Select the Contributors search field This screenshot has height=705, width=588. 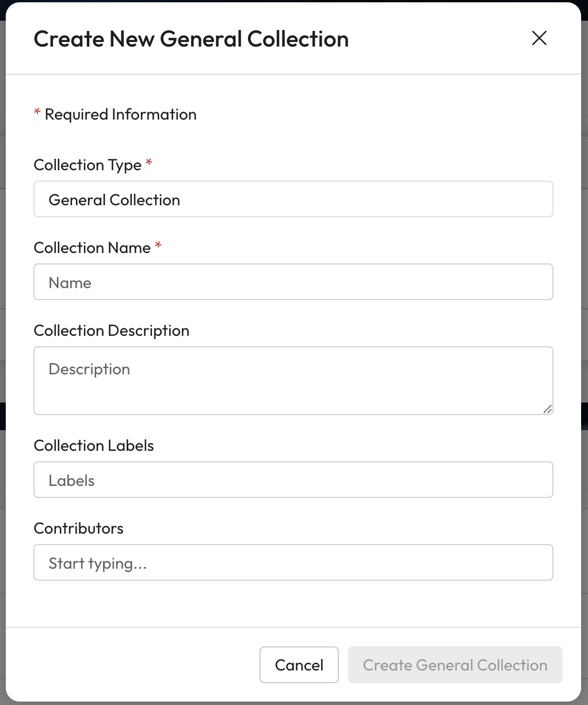click(293, 563)
